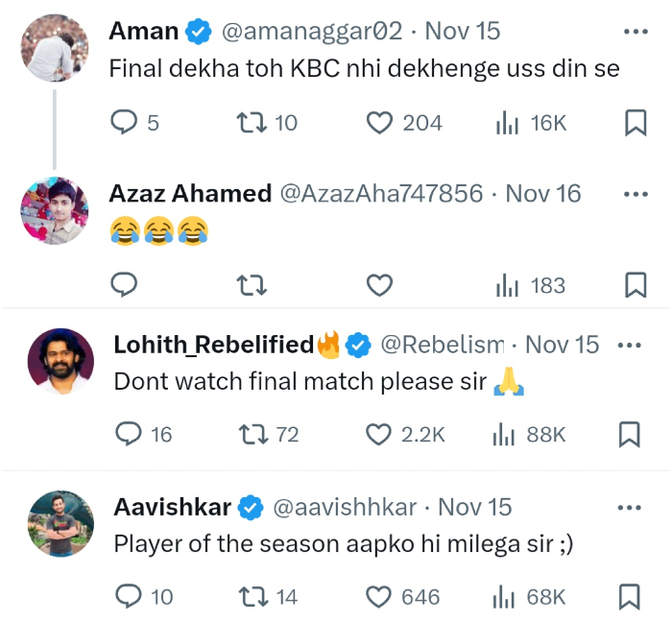This screenshot has height=622, width=672.
Task: Open Aman's profile name link
Action: click(x=144, y=31)
